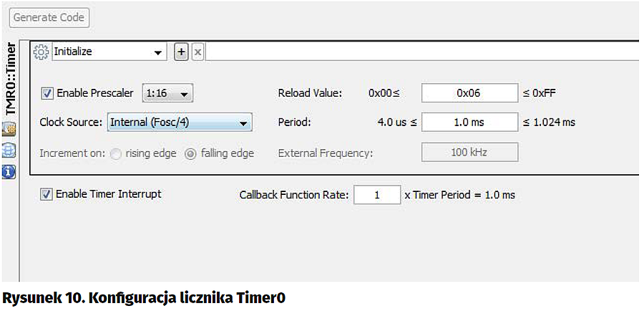Click the Callback Function Rate input box

click(377, 195)
